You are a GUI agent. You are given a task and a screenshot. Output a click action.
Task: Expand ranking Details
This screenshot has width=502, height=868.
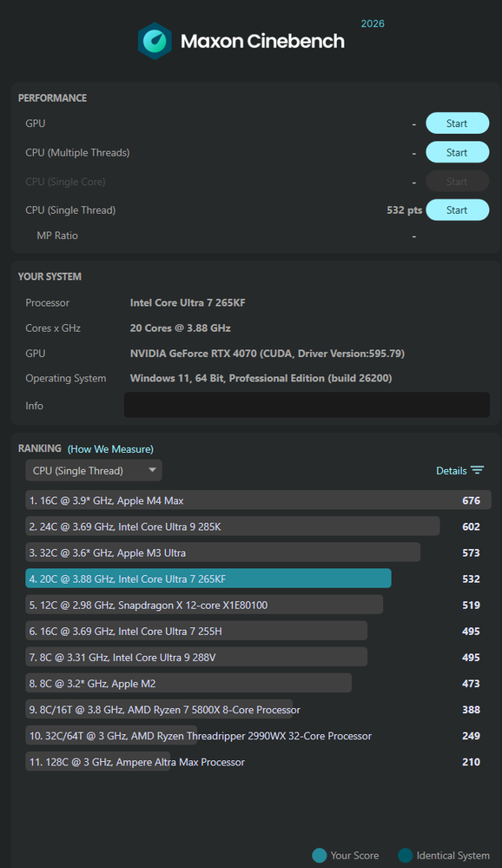(x=459, y=471)
